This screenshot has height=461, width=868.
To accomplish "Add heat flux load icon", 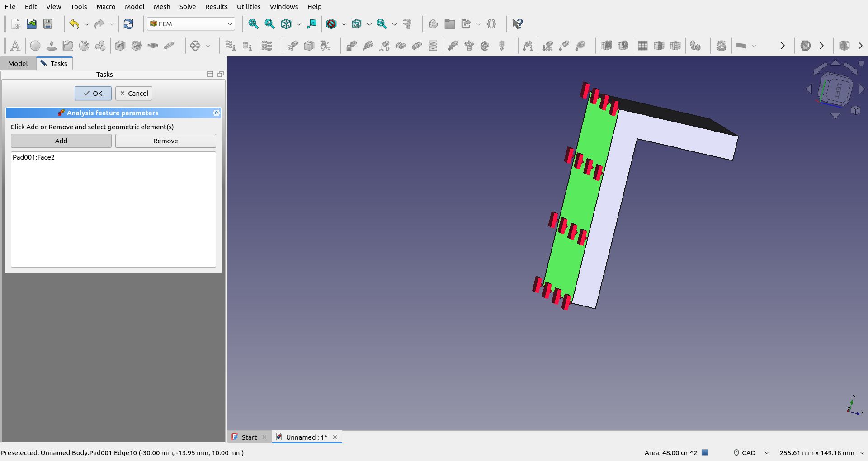I will tap(548, 46).
